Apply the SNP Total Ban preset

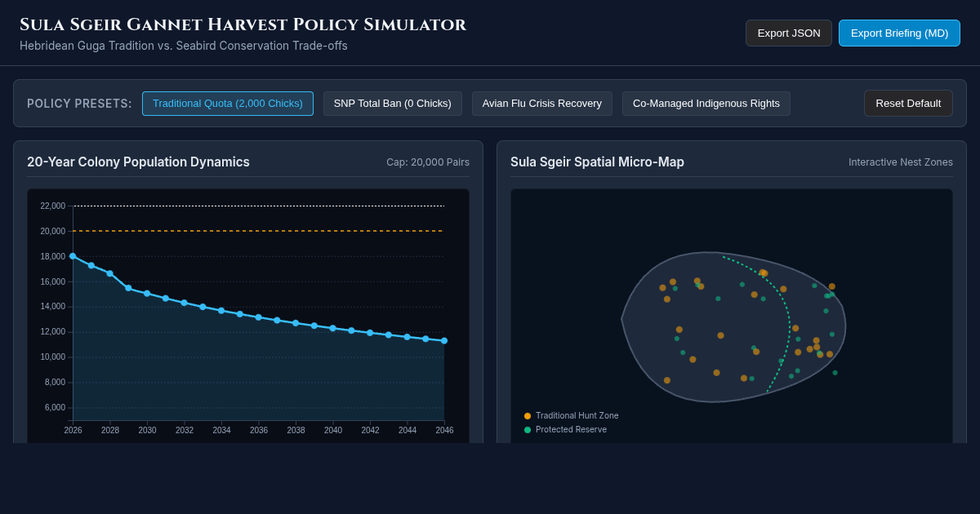coord(392,104)
